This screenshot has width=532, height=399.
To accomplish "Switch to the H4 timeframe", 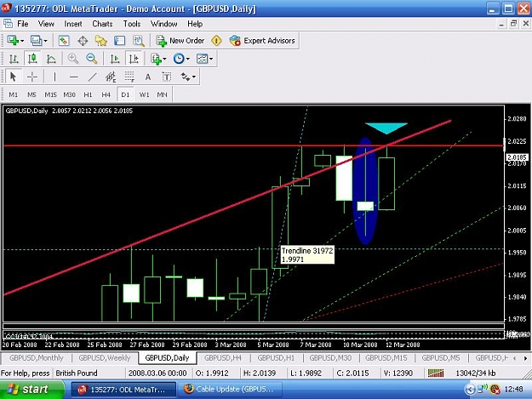I will coord(106,94).
